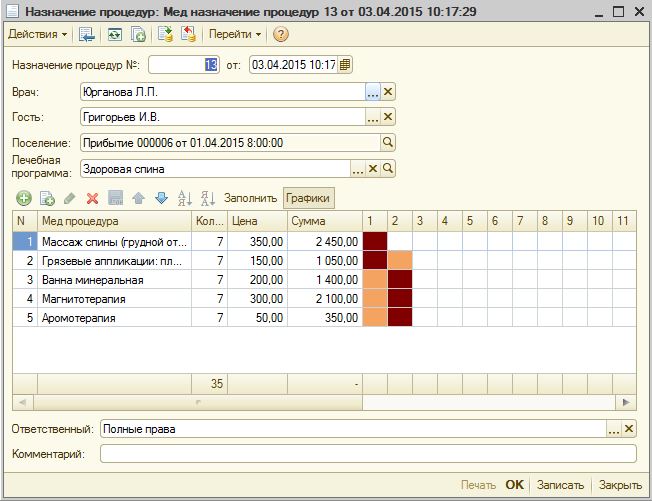Delete the row with the red X icon

[x=92, y=198]
